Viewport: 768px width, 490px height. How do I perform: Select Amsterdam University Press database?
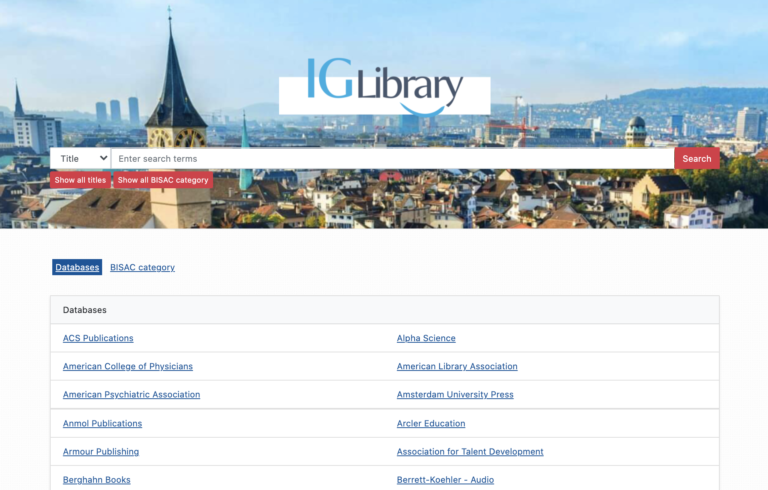(455, 394)
